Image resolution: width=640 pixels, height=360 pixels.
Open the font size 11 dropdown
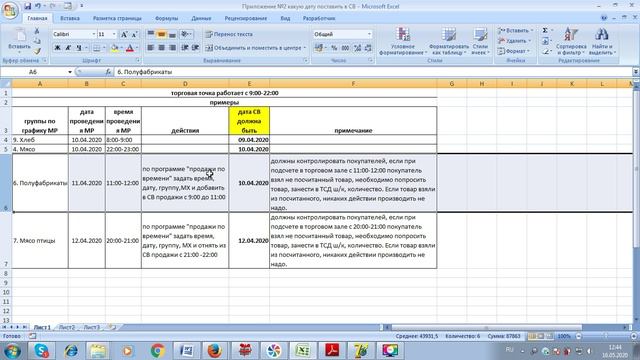tap(114, 34)
